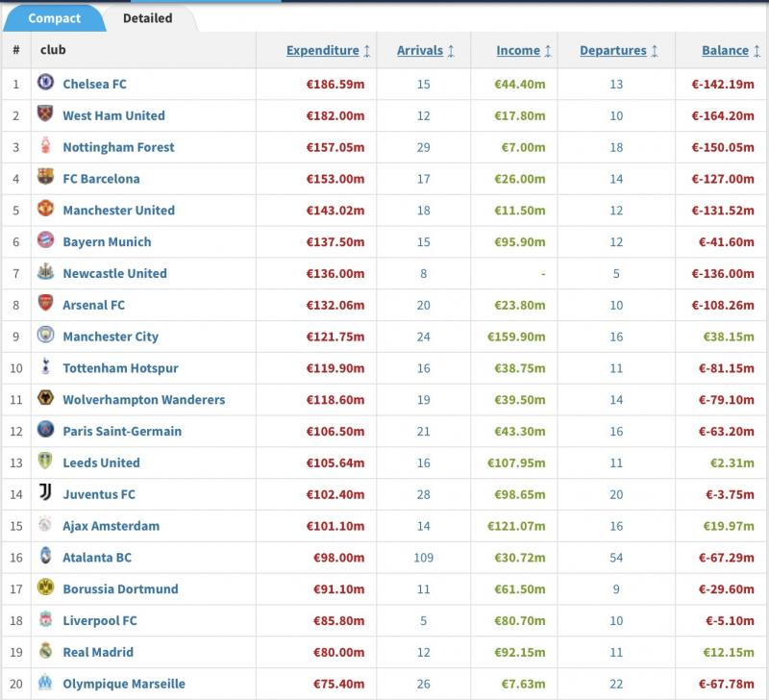
Task: Open the Nottingham Forest club link
Action: point(118,147)
